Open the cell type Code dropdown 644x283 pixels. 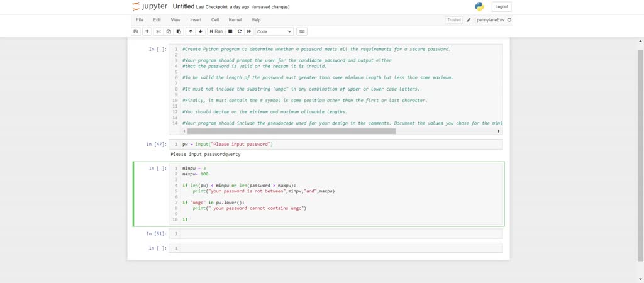pos(274,31)
